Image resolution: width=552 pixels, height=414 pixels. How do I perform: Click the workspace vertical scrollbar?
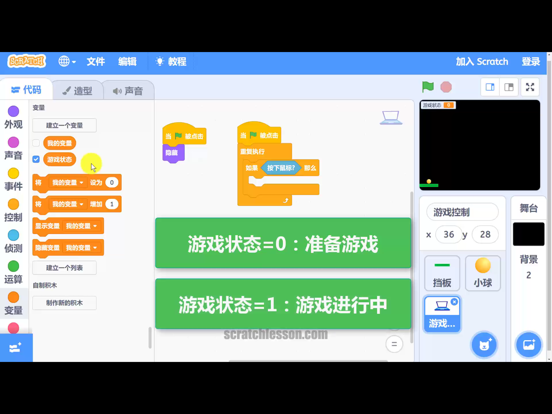pyautogui.click(x=412, y=268)
